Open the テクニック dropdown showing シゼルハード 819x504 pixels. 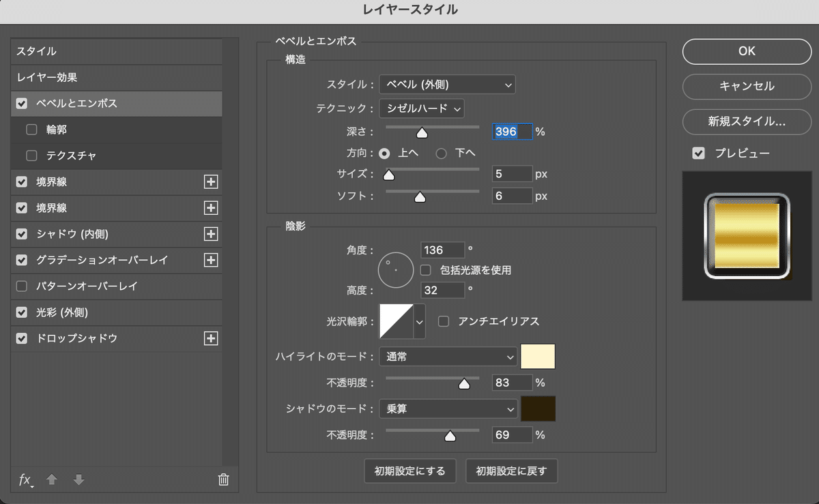coord(421,108)
